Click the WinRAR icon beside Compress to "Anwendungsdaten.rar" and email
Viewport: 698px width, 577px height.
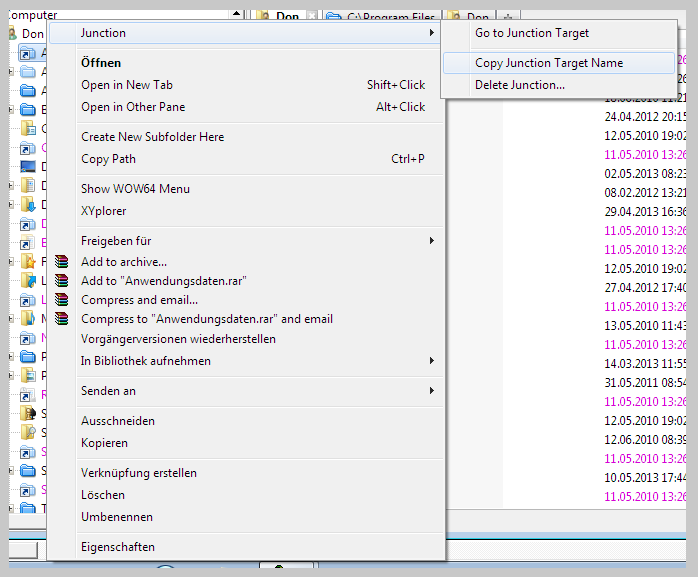(x=62, y=319)
